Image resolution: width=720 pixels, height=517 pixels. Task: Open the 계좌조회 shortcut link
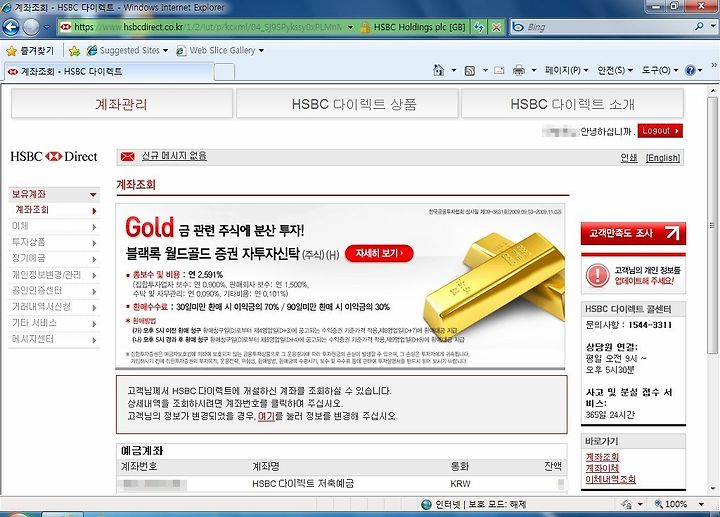[602, 457]
